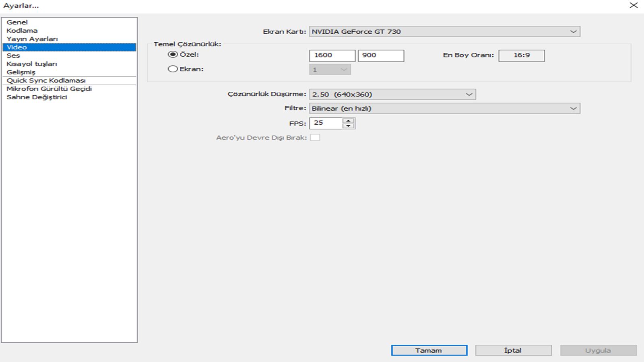Select the Video settings category
This screenshot has height=362, width=644.
click(x=69, y=47)
